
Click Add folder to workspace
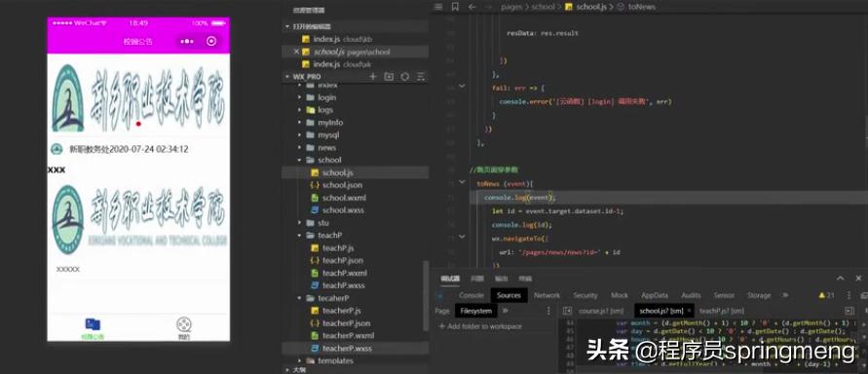click(x=480, y=326)
